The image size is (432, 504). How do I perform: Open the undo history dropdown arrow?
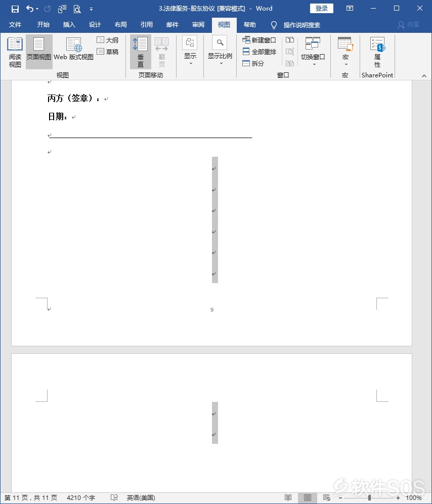coord(37,9)
